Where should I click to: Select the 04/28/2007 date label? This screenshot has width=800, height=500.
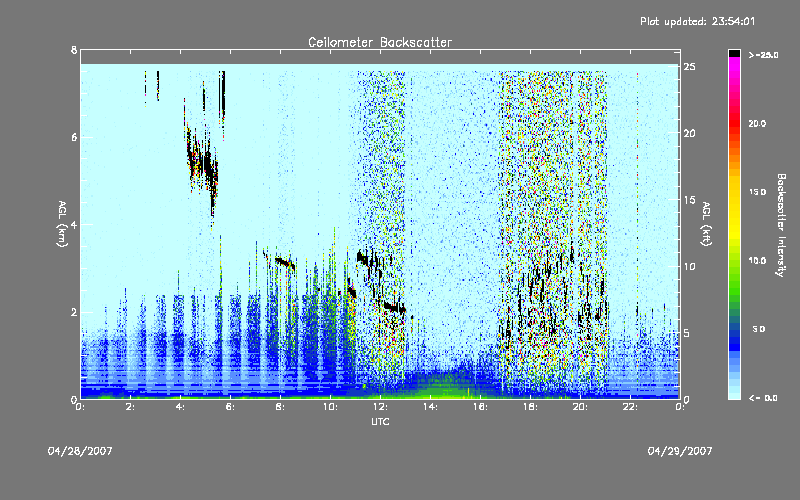coord(80,451)
